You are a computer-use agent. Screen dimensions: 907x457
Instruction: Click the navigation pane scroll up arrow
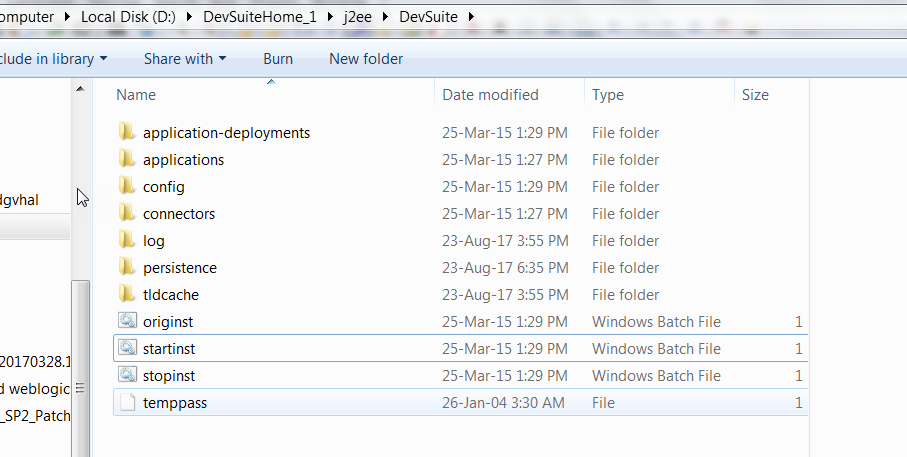coord(80,89)
